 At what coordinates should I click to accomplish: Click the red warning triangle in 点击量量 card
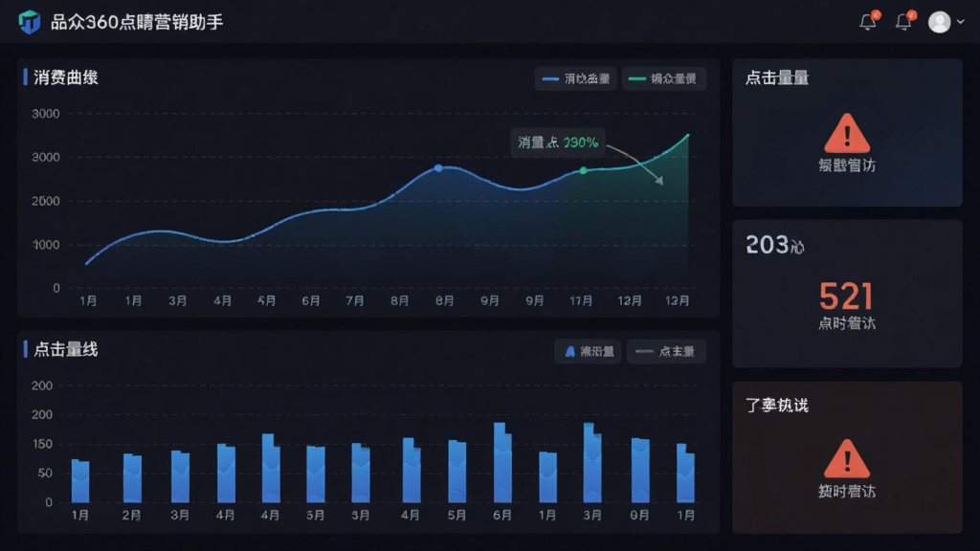pyautogui.click(x=847, y=134)
